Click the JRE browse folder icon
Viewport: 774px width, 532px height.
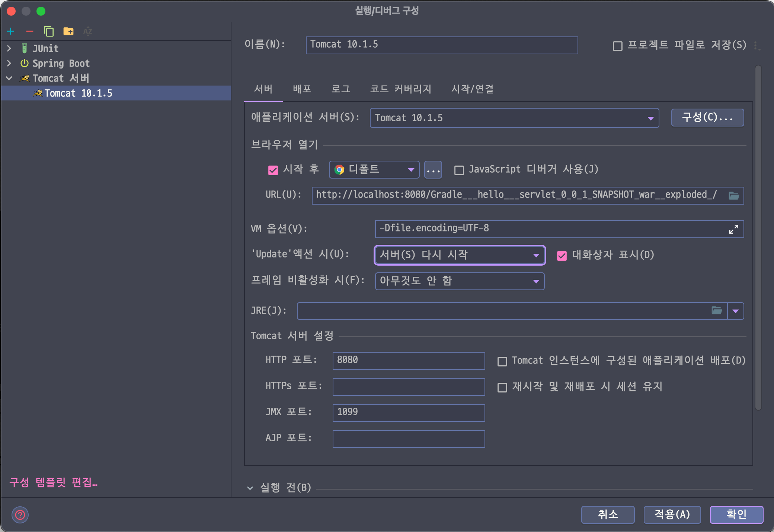(717, 311)
